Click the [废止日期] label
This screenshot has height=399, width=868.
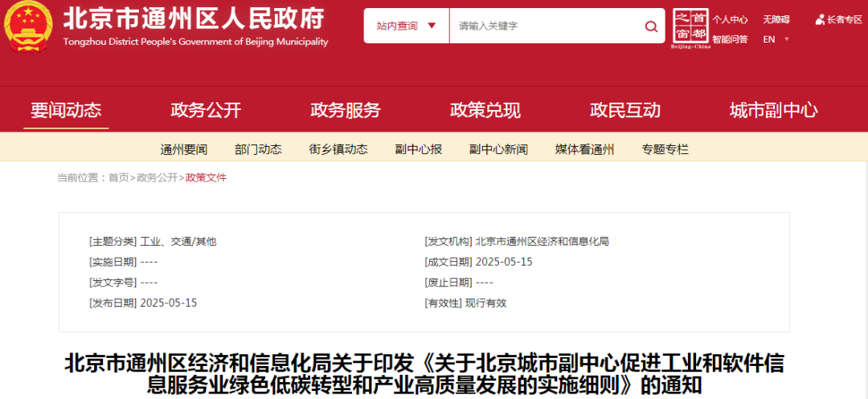tap(448, 283)
